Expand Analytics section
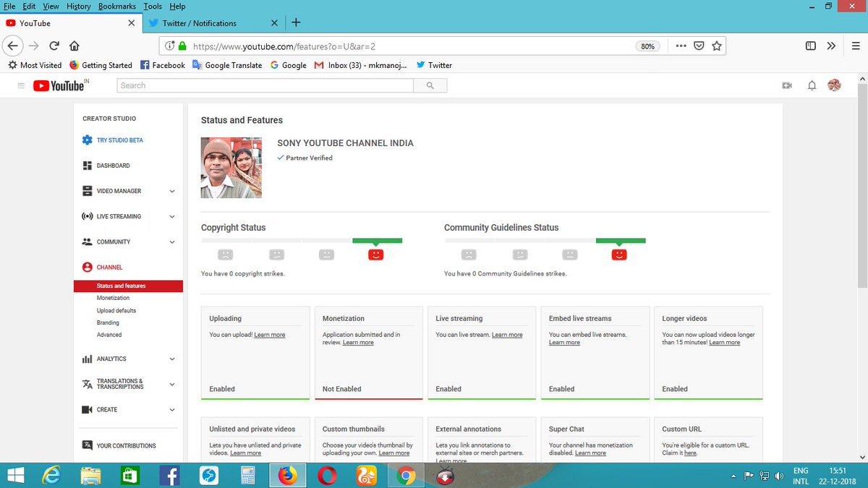 pyautogui.click(x=172, y=359)
